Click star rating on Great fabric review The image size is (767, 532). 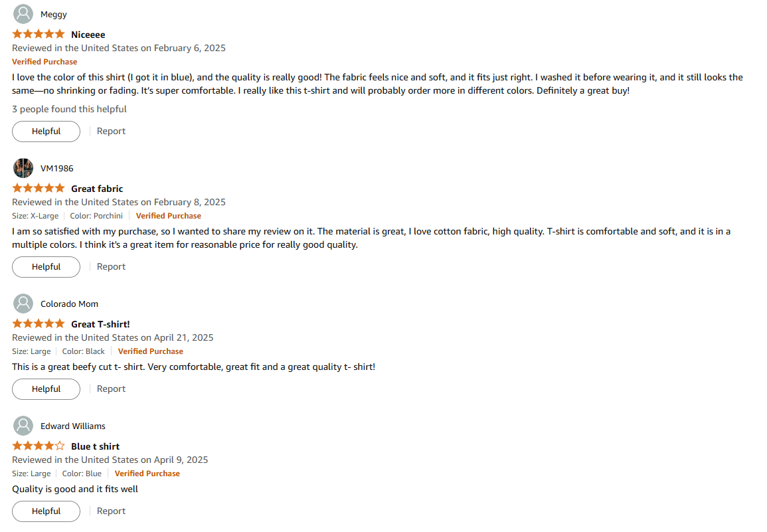pyautogui.click(x=38, y=189)
